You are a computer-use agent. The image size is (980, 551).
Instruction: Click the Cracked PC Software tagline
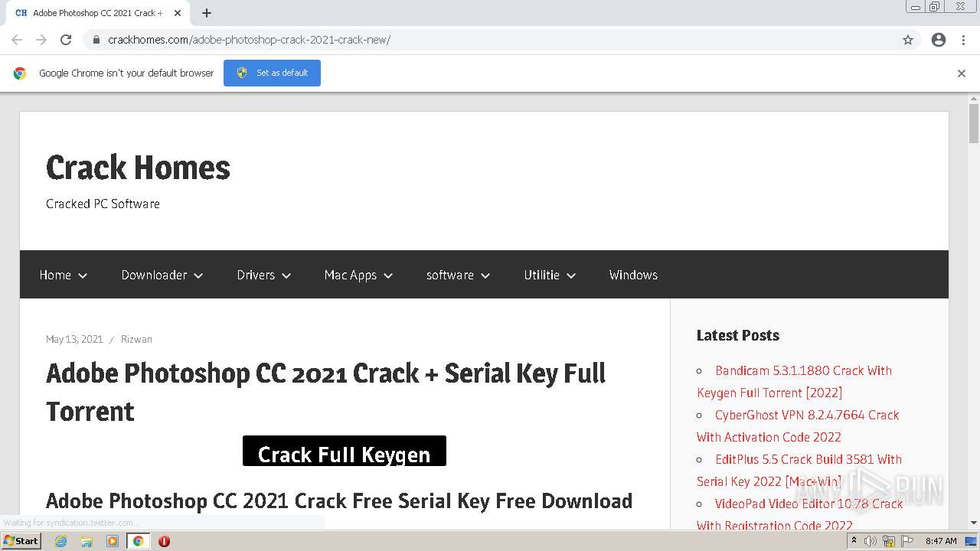[x=103, y=204]
